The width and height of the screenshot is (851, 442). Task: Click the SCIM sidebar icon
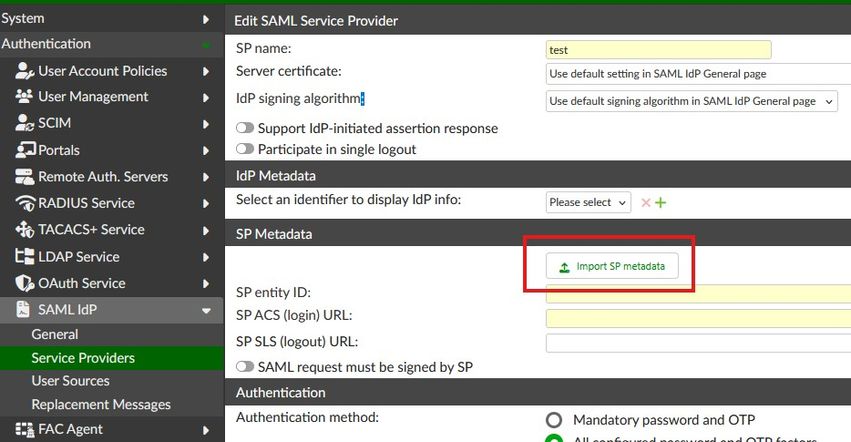(24, 123)
